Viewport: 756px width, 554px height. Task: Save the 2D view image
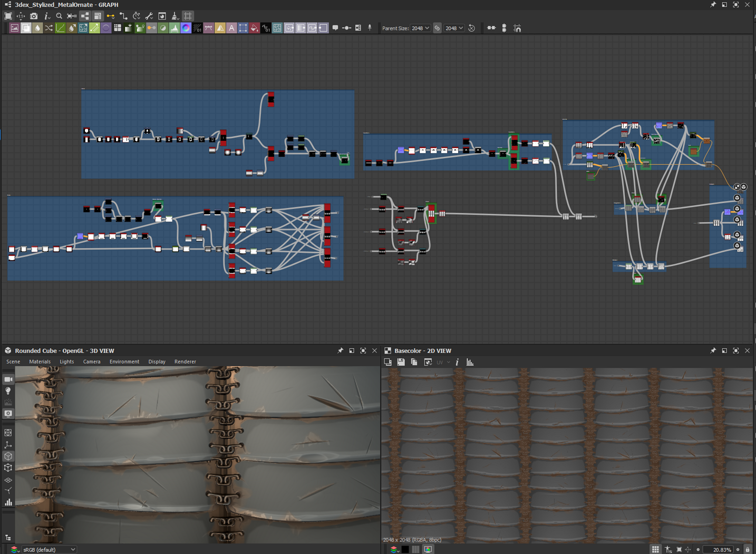401,362
